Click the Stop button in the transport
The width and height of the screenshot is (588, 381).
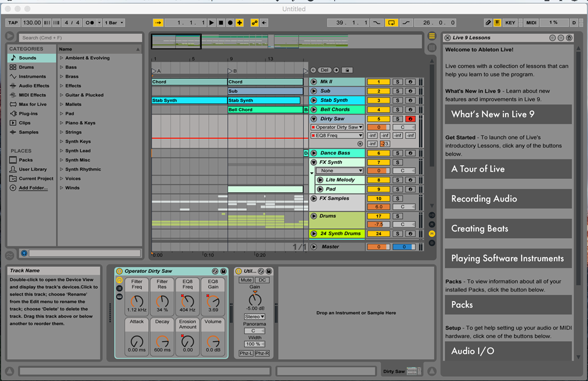coord(220,23)
